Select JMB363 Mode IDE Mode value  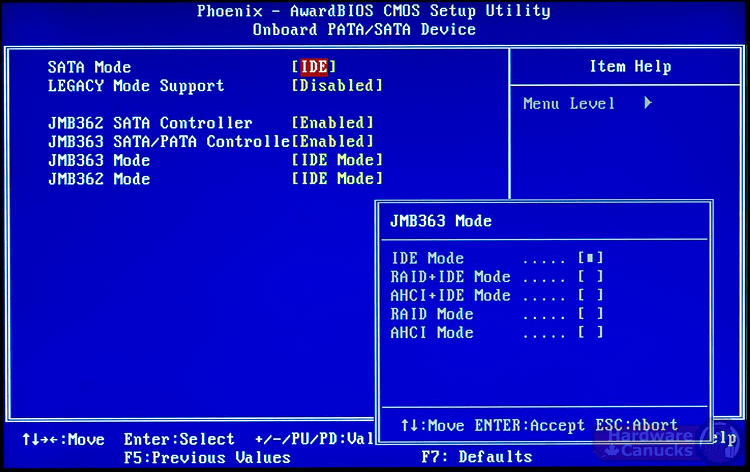337,160
